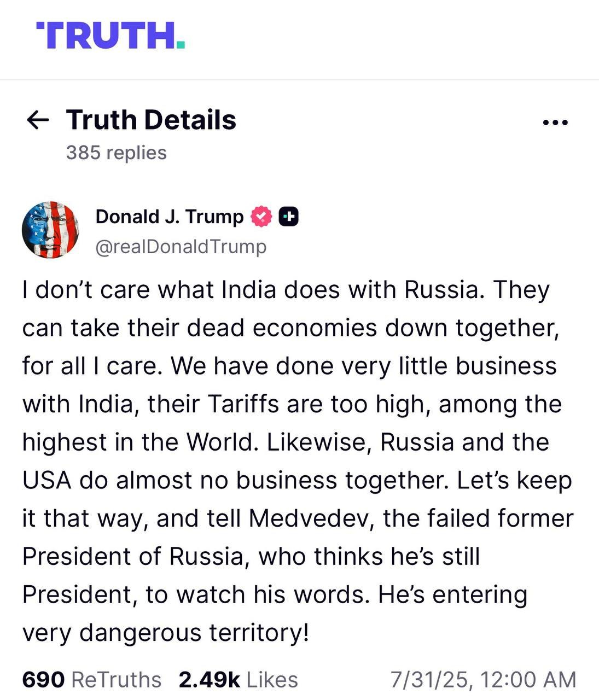This screenshot has height=700, width=599.
Task: Click the black plus badge beside the name
Action: (289, 217)
